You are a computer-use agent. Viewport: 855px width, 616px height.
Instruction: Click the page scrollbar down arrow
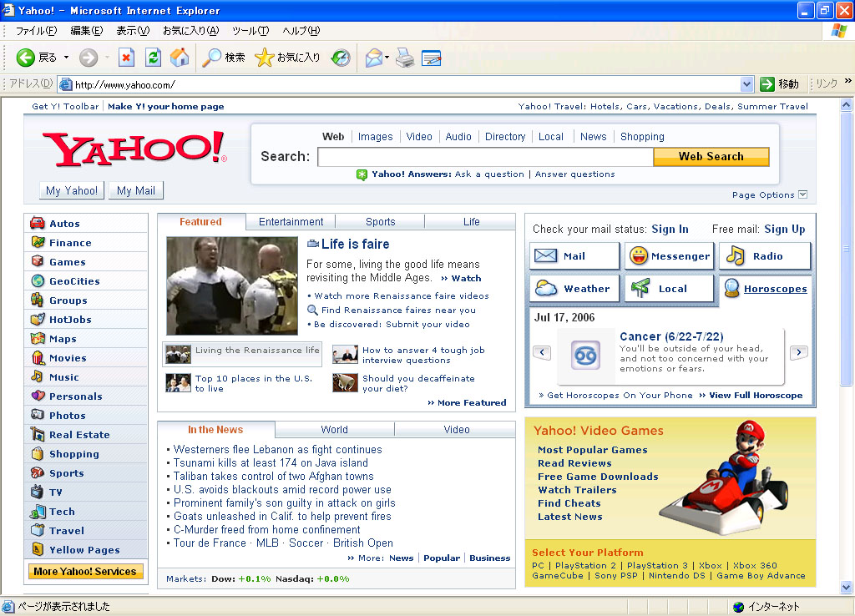[847, 587]
